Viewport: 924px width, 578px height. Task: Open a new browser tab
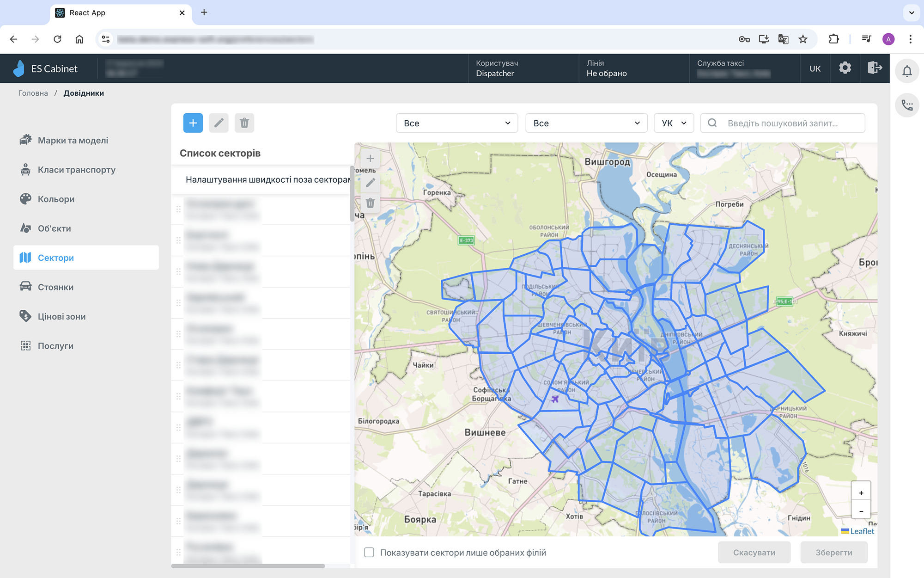tap(204, 12)
